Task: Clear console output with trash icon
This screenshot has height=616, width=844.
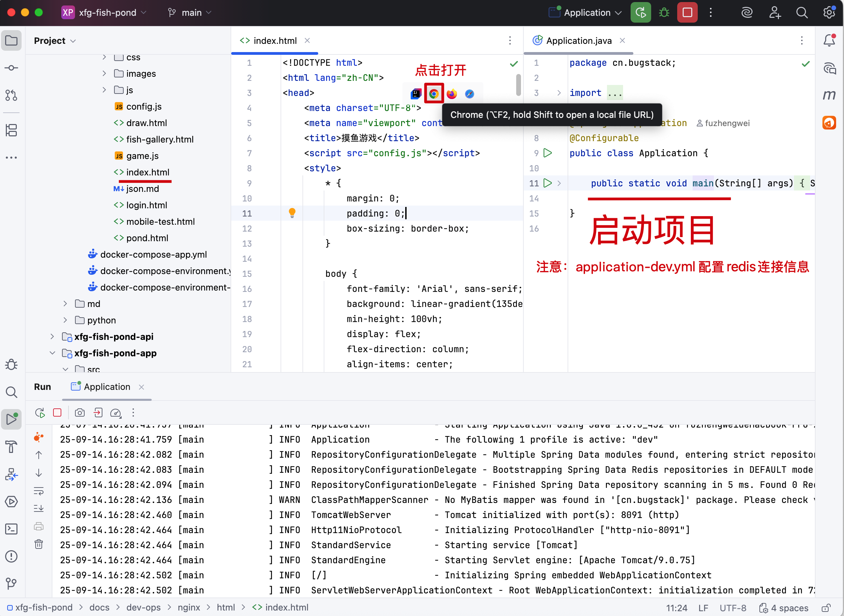Action: point(39,545)
